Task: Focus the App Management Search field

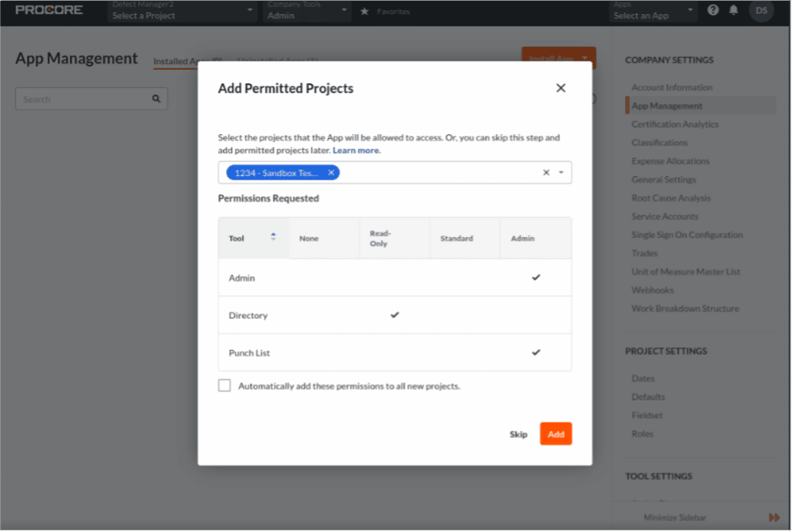Action: (x=91, y=99)
